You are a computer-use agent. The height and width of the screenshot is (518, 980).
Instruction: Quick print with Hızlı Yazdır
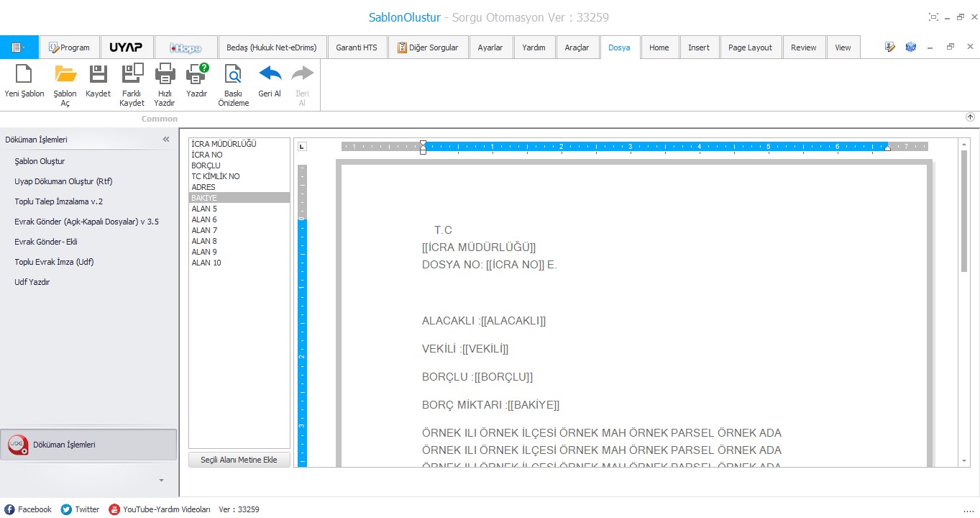(165, 86)
